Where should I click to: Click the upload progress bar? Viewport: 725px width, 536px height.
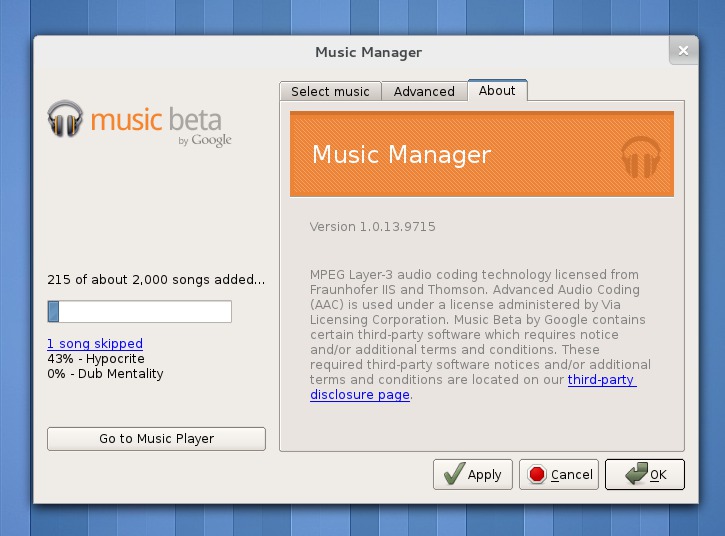(139, 311)
